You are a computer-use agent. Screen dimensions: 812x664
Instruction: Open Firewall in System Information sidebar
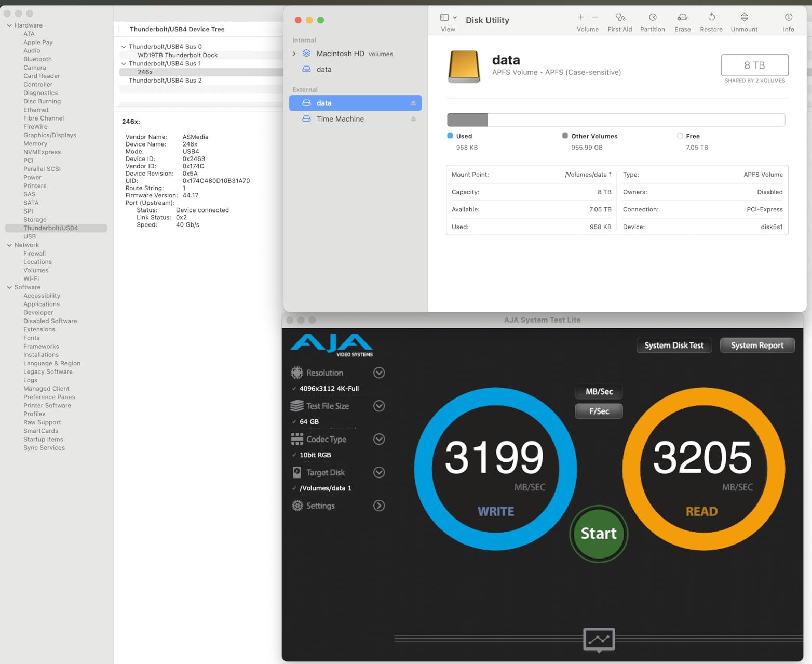pos(34,254)
